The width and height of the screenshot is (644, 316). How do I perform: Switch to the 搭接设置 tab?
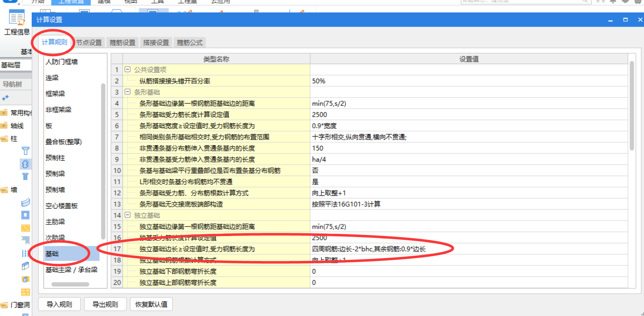(156, 43)
